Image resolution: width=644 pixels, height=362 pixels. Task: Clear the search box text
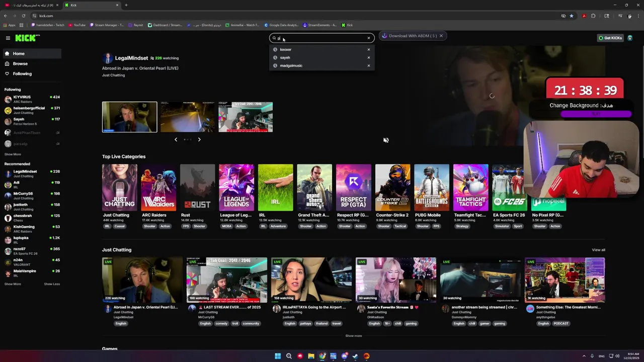coord(368,38)
